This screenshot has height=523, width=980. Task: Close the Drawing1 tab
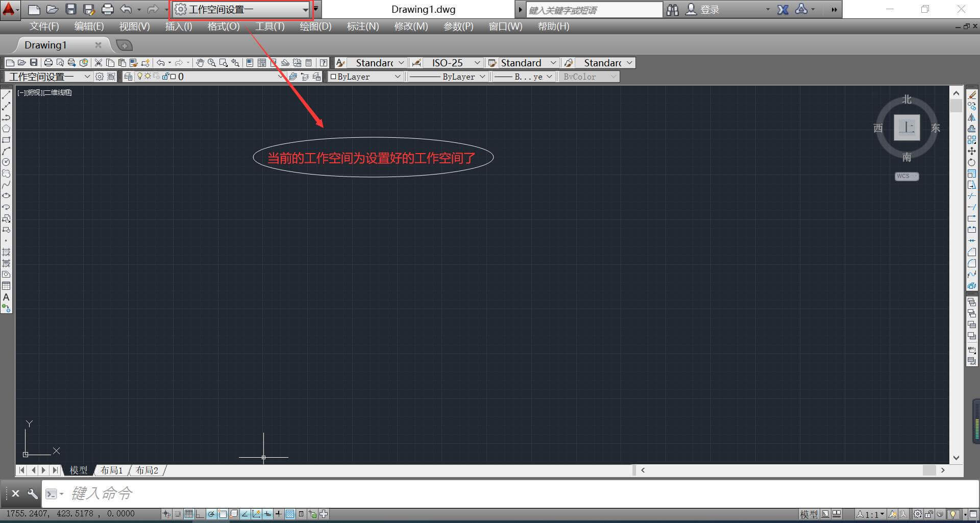coord(98,45)
